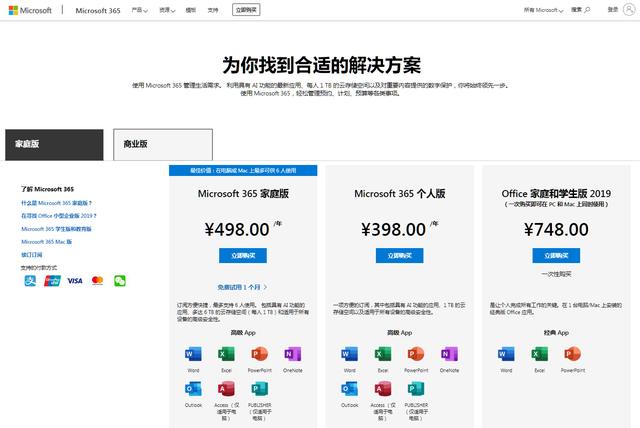
Task: Switch to the 商业版 tab
Action: tap(163, 144)
